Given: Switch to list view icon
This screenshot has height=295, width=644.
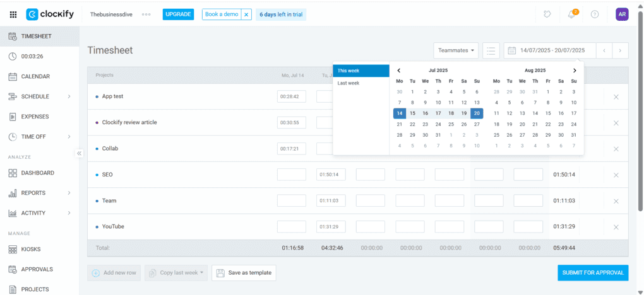Looking at the screenshot, I should click(491, 50).
